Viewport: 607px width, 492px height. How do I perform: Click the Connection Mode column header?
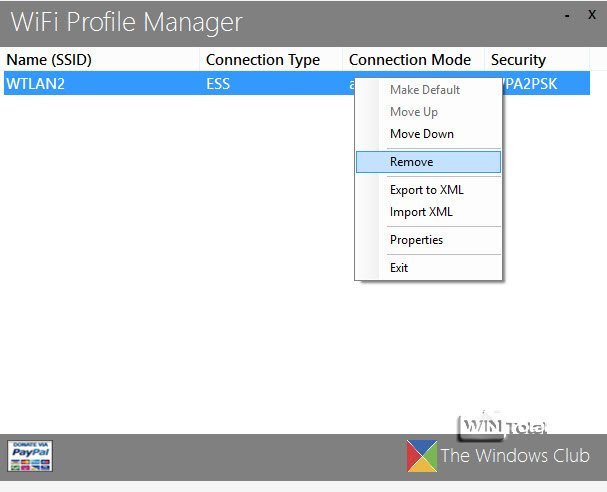(409, 60)
